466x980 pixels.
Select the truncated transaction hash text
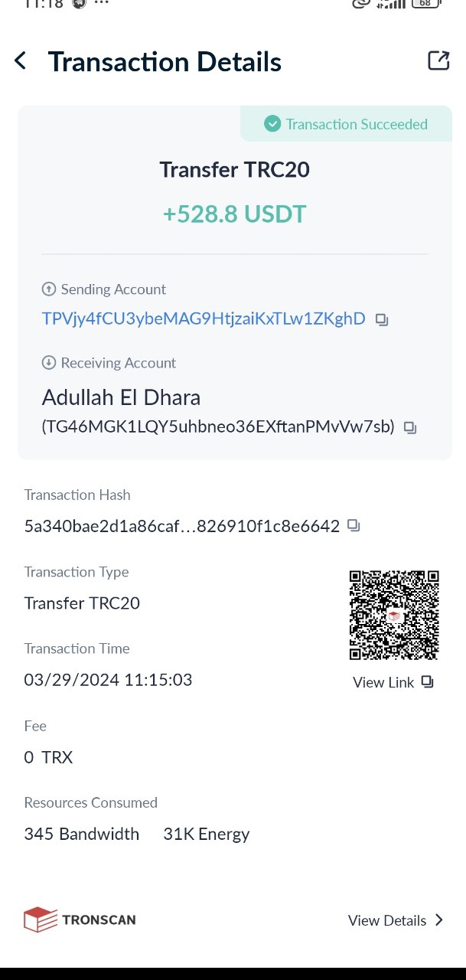point(182,527)
